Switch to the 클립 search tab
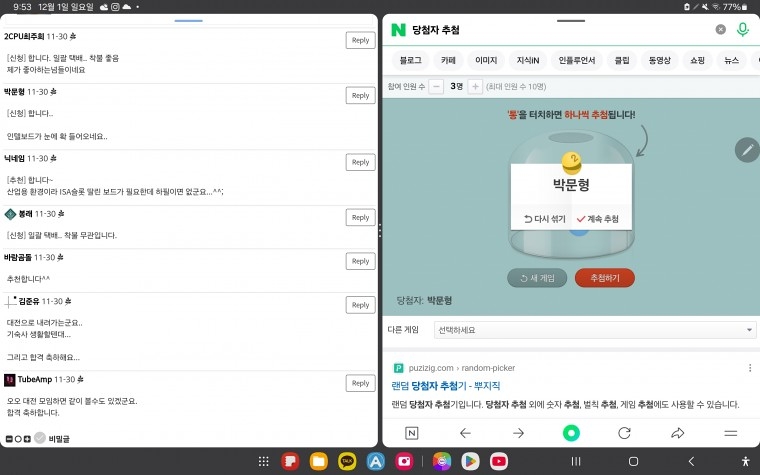The width and height of the screenshot is (760, 475). (x=622, y=60)
